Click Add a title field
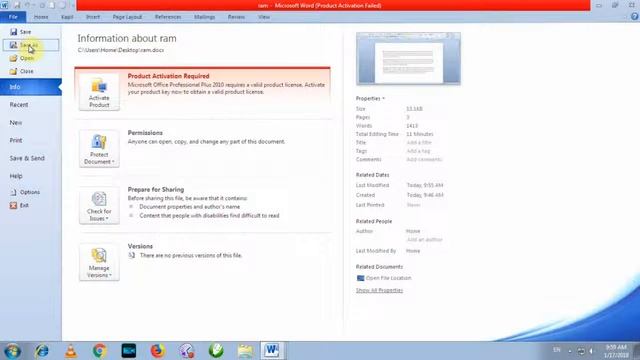Viewport: 640px width, 360px height. tap(419, 142)
